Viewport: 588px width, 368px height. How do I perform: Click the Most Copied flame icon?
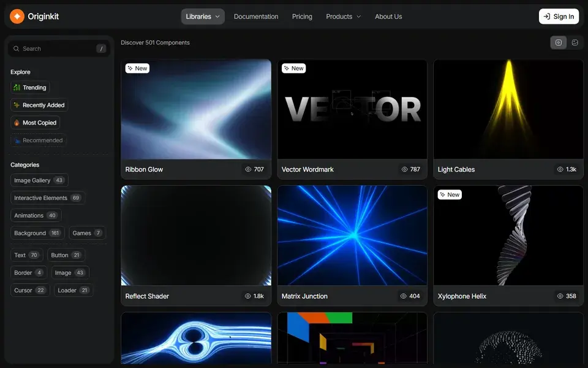[x=17, y=123]
